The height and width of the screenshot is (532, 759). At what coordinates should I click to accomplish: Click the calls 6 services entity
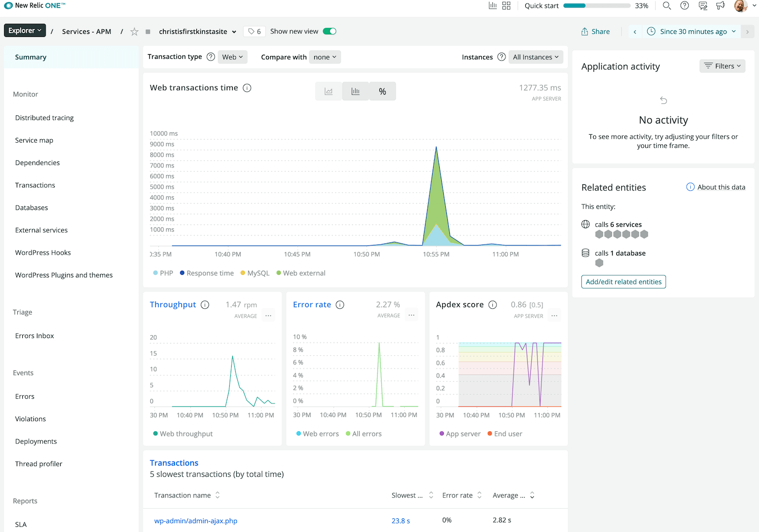[x=618, y=224]
